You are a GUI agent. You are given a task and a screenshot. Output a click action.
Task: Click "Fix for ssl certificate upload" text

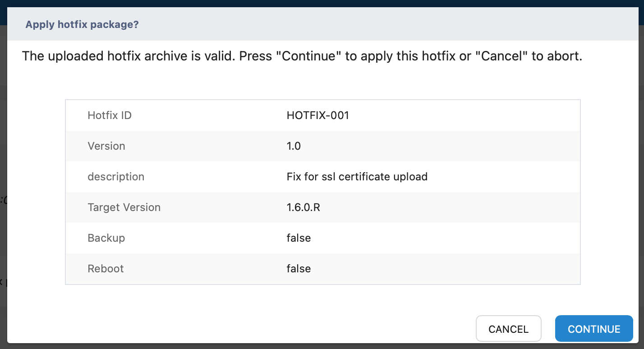pyautogui.click(x=357, y=177)
